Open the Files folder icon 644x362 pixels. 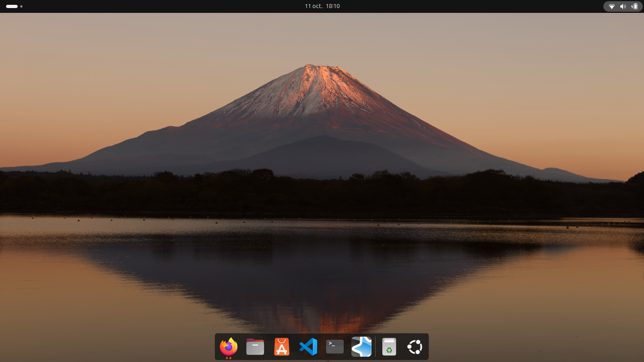coord(255,347)
